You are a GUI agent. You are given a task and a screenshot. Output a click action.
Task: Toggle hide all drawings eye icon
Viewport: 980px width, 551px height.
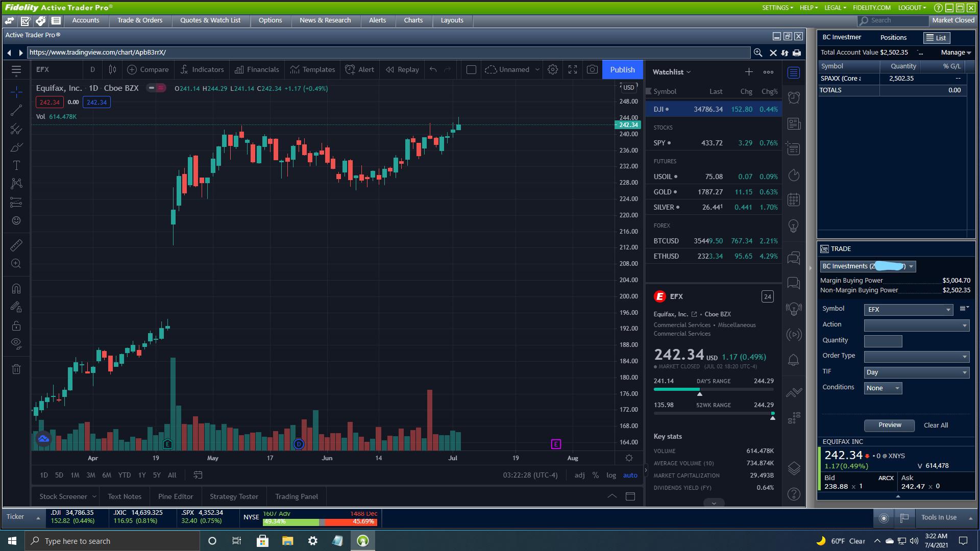(x=16, y=343)
